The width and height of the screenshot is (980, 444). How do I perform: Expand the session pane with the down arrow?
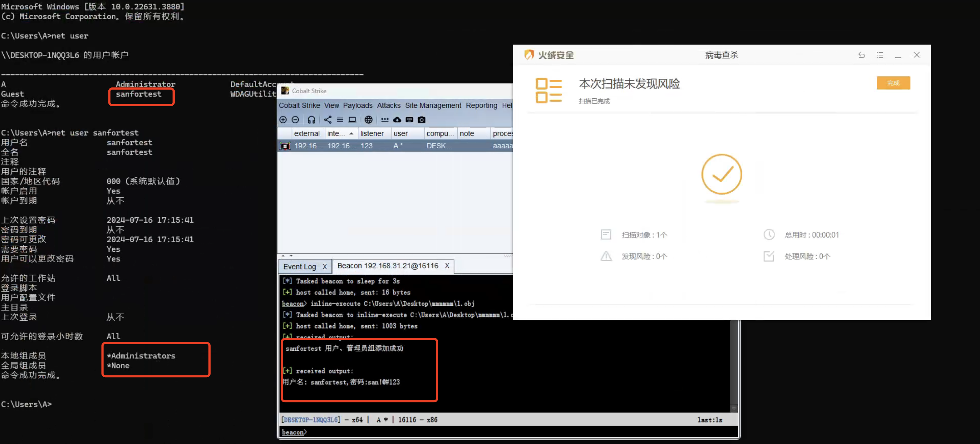(291, 255)
